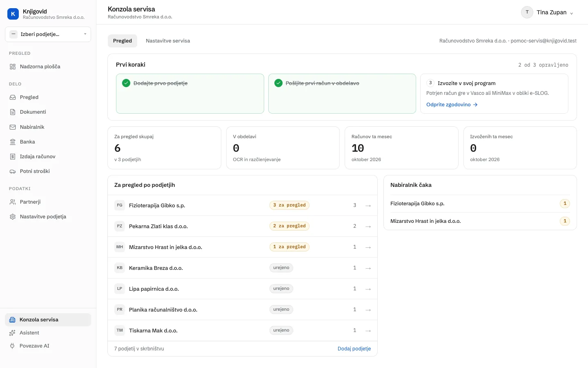The image size is (588, 368).
Task: Switch to Pregled tab
Action: pos(122,41)
